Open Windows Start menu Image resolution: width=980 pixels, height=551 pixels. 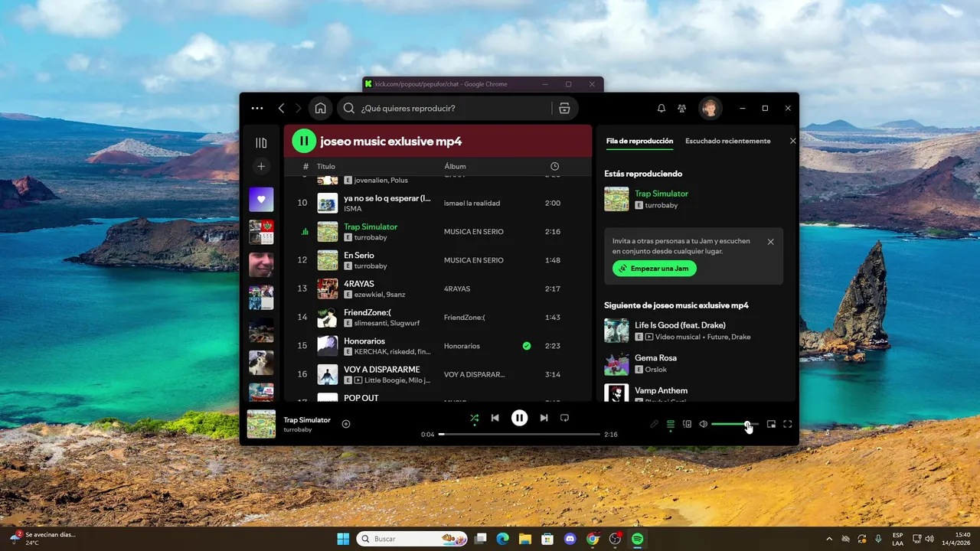pyautogui.click(x=343, y=539)
